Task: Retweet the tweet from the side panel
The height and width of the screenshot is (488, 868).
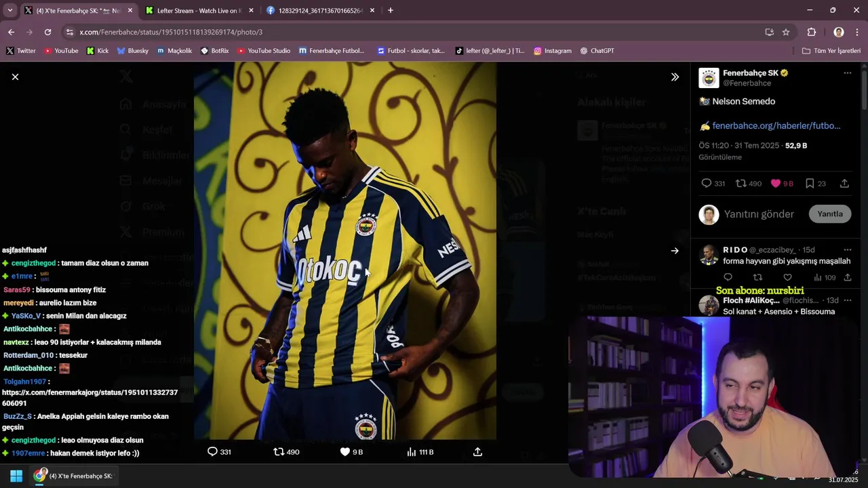Action: [741, 184]
